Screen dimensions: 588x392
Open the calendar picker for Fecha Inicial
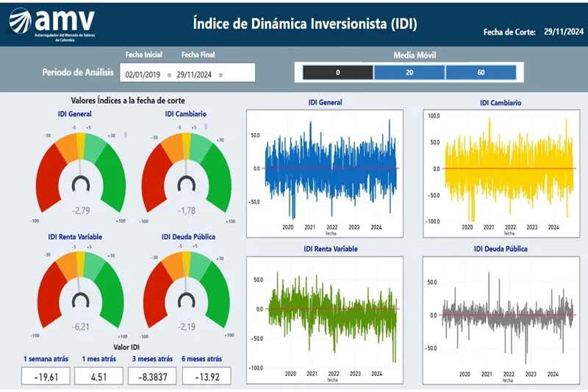click(x=169, y=74)
